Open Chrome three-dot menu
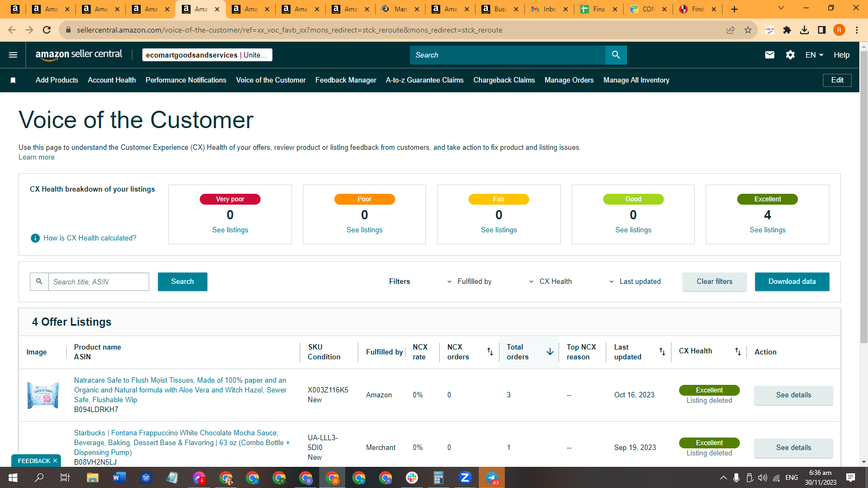This screenshot has height=488, width=868. 857,30
